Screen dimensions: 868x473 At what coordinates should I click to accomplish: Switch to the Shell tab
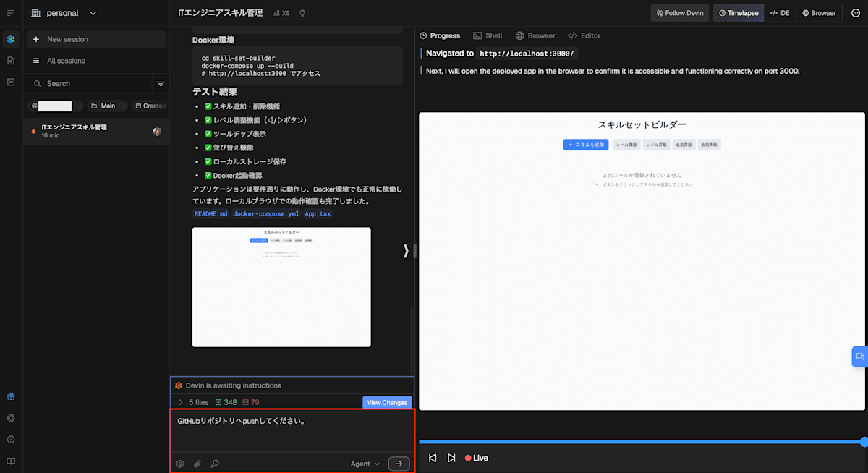click(x=488, y=35)
